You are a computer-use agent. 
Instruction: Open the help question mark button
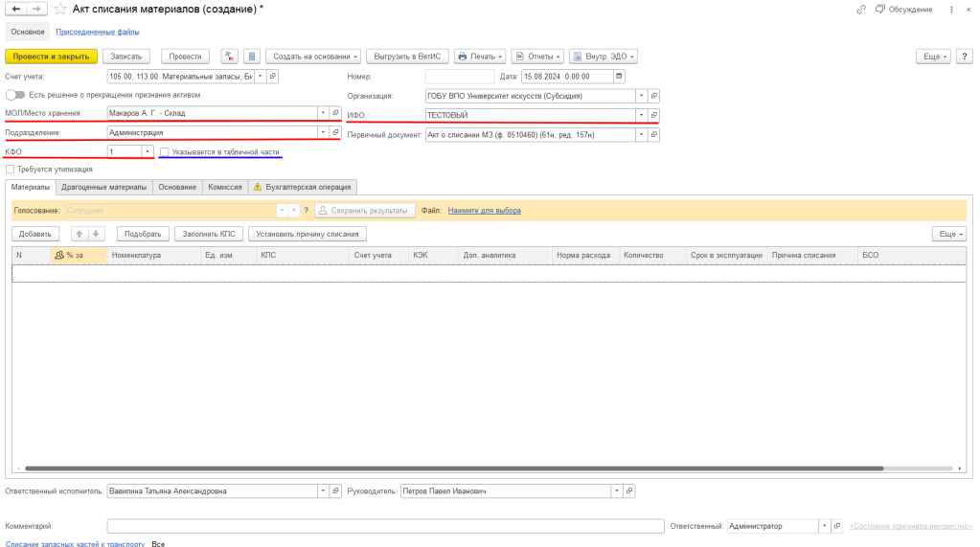[x=965, y=57]
